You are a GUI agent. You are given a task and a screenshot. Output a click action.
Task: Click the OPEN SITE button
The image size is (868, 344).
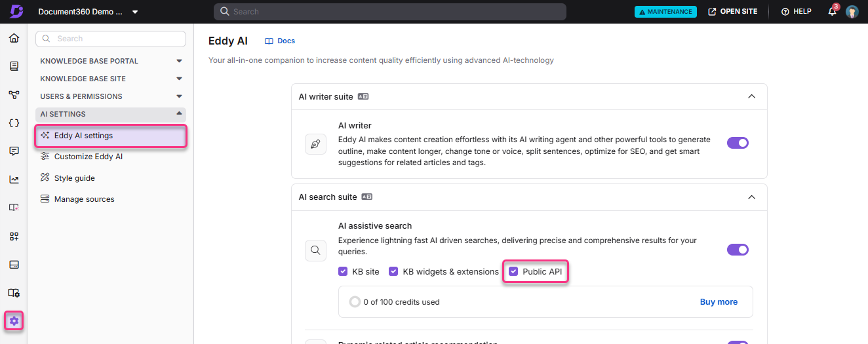[732, 12]
